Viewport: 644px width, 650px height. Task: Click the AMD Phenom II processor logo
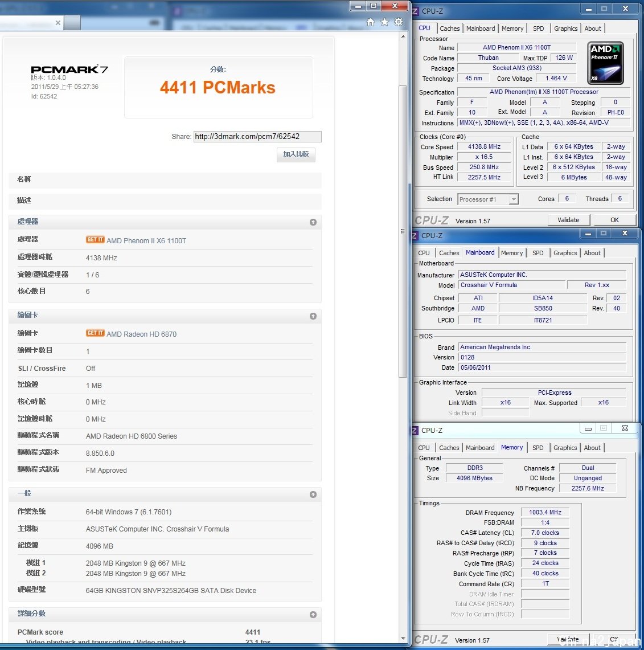605,63
